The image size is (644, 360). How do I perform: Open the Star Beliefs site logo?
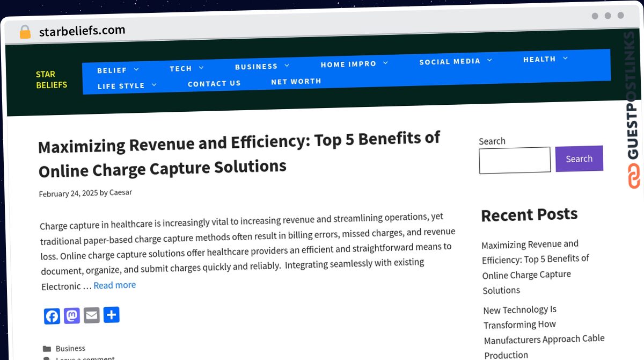click(x=52, y=80)
